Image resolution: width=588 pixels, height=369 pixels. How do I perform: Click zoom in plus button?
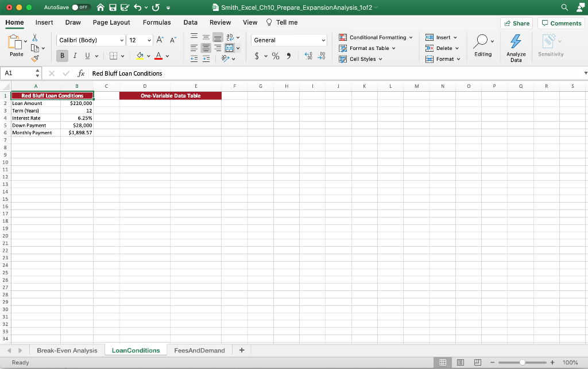(552, 362)
